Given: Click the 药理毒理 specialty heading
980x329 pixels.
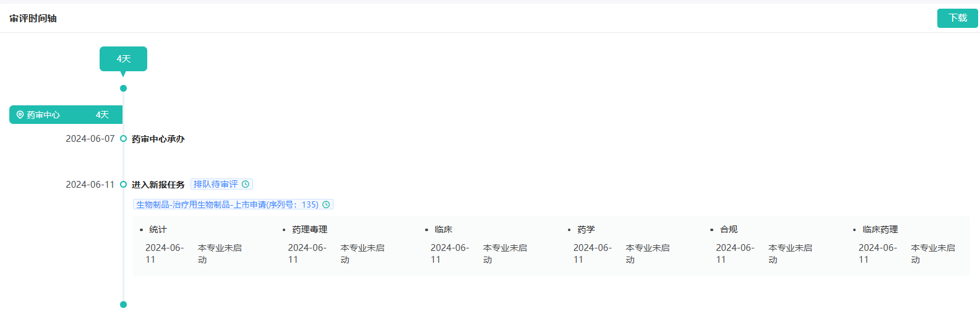Looking at the screenshot, I should [309, 229].
